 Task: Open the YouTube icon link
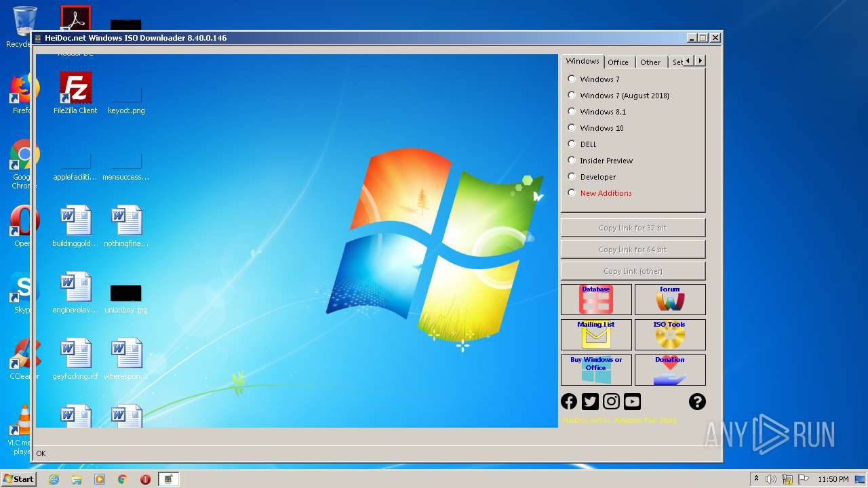632,402
